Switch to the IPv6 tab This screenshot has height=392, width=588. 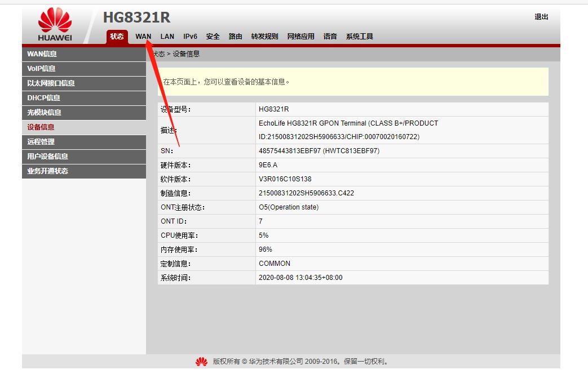click(x=190, y=36)
